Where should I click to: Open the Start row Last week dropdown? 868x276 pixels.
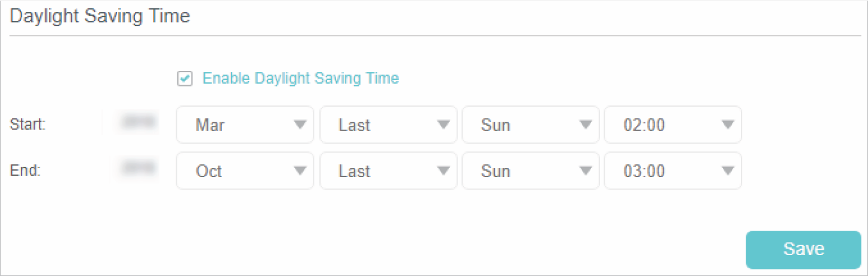(x=382, y=125)
